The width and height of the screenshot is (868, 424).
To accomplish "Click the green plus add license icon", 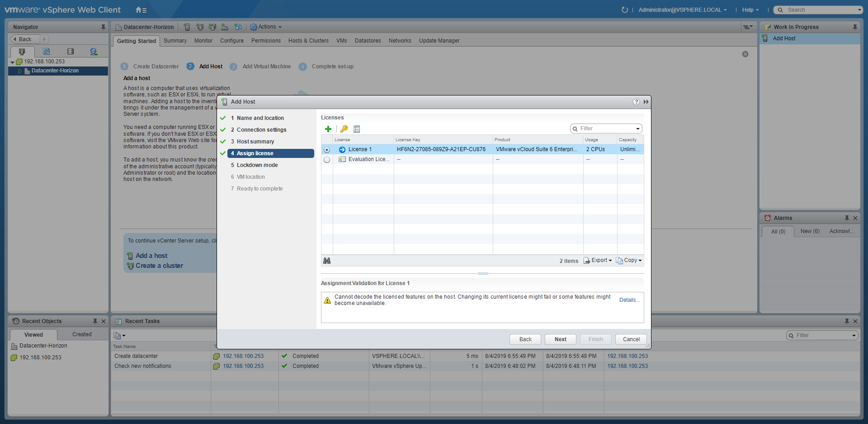I will click(x=328, y=129).
